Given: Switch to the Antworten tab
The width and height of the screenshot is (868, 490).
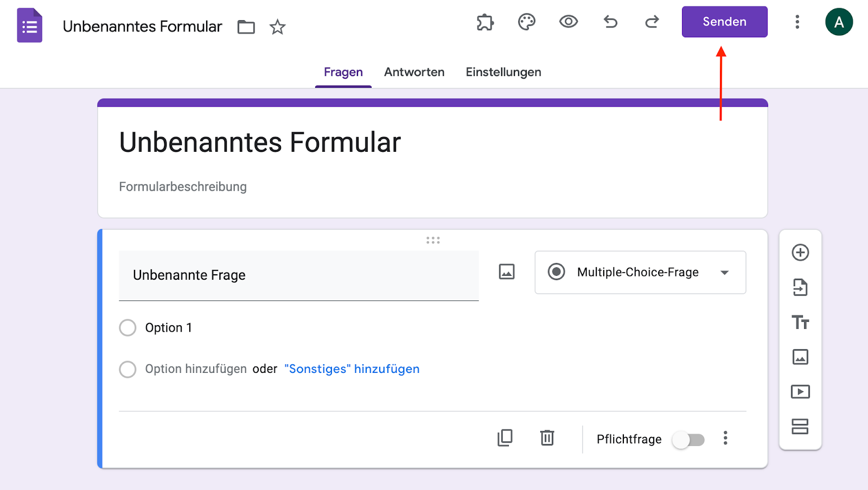Looking at the screenshot, I should click(x=414, y=72).
